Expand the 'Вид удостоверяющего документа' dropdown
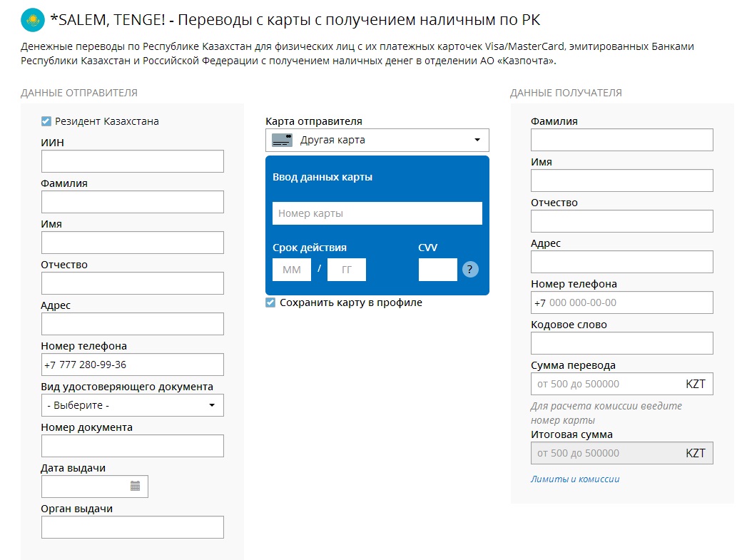This screenshot has width=742, height=560. point(132,405)
